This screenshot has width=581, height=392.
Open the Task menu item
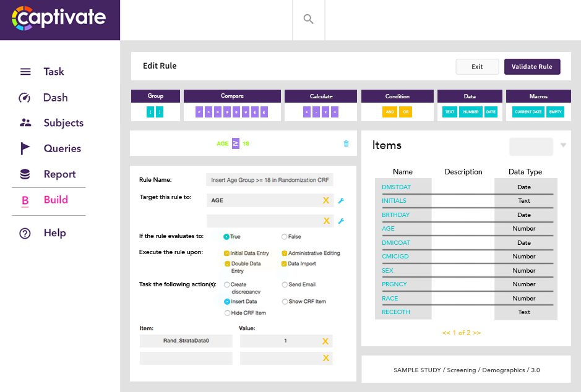pos(54,72)
